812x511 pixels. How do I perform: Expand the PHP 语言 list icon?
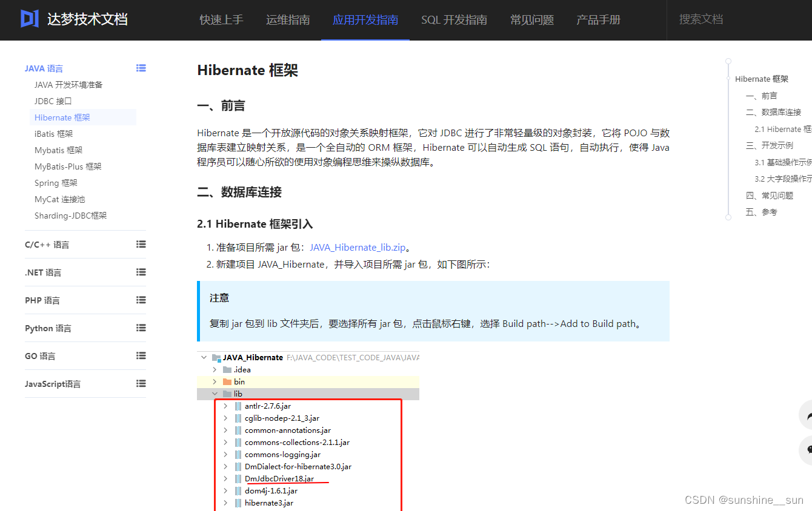click(x=141, y=300)
